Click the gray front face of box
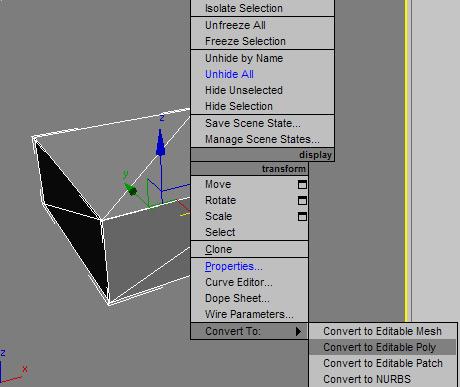The image size is (460, 387). pos(147,250)
